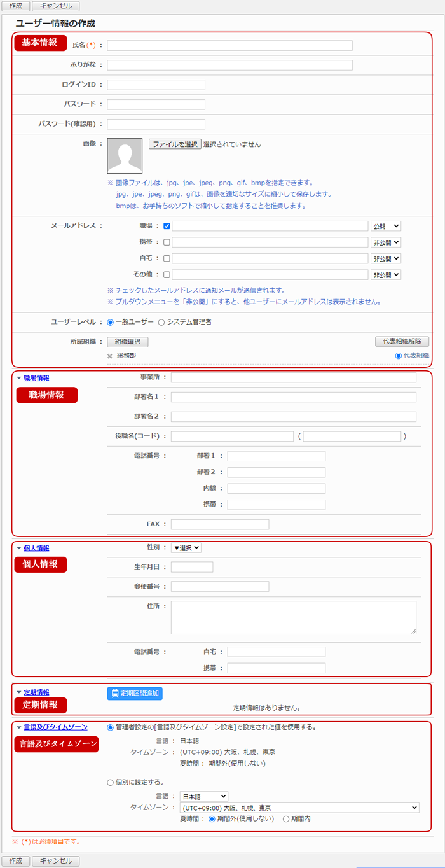Screen dimensions: 445x868
Task: Toggle the 職場 email notification checkbox
Action: point(167,226)
